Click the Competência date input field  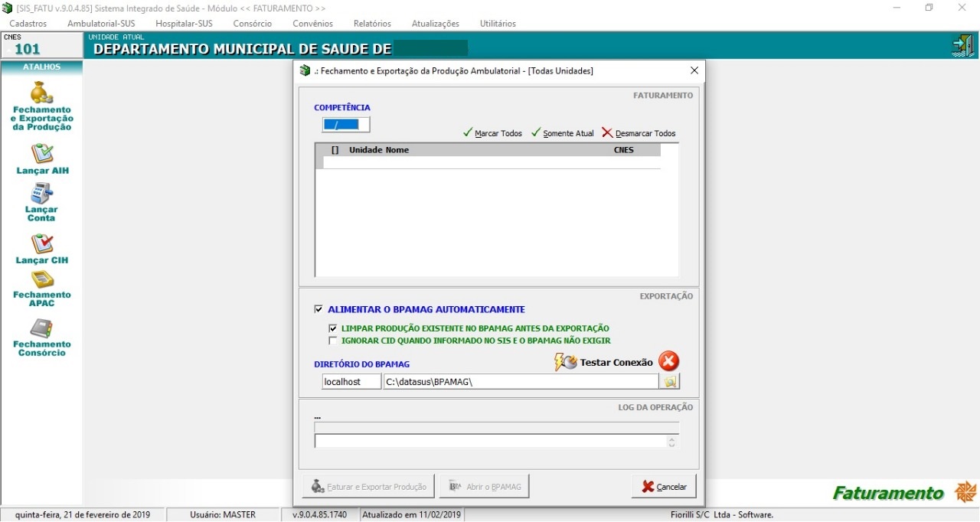click(x=346, y=125)
